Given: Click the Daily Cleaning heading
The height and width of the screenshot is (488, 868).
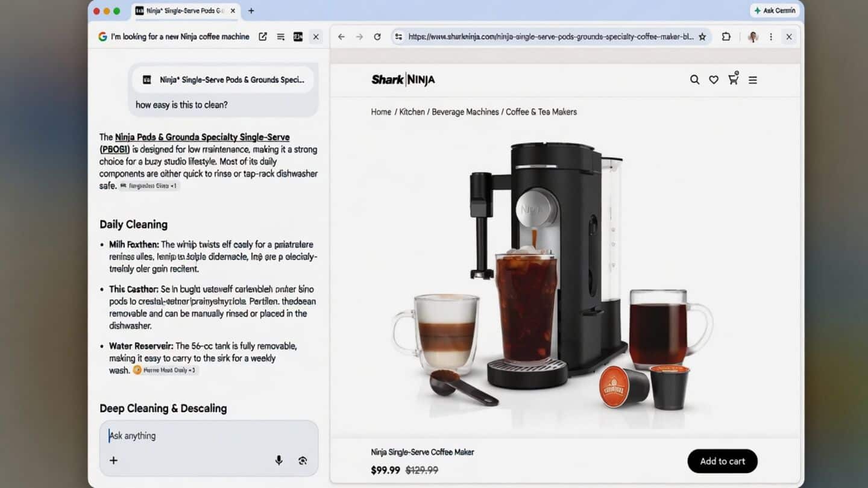Looking at the screenshot, I should [x=134, y=224].
